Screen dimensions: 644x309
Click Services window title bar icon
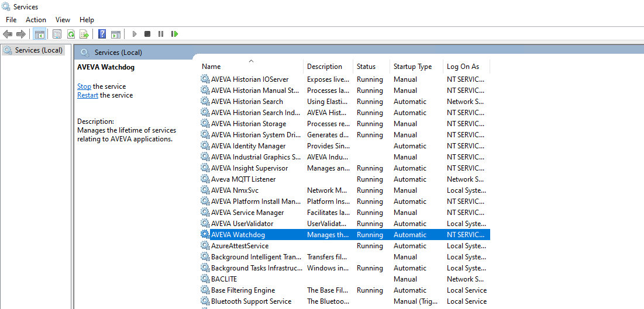[x=6, y=6]
